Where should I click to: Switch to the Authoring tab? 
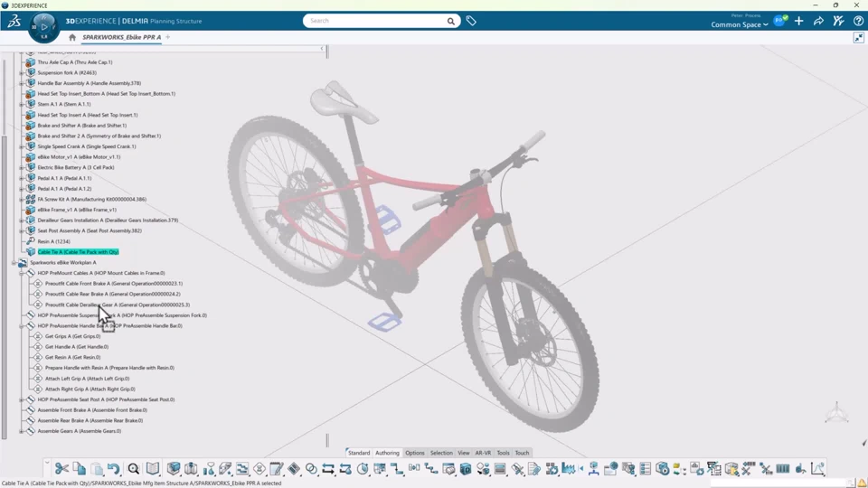387,453
